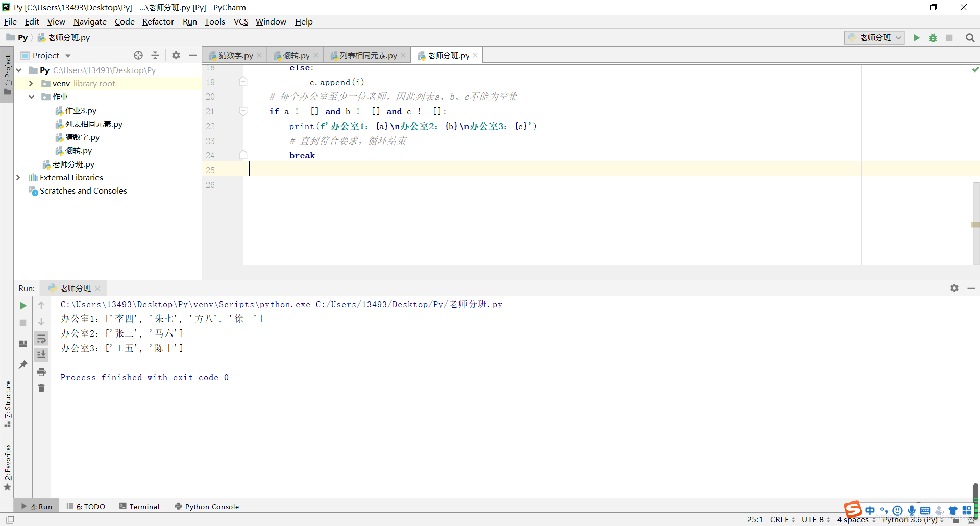Click the green inspection checkmark in editor
Viewport: 980px width, 526px height.
[975, 69]
